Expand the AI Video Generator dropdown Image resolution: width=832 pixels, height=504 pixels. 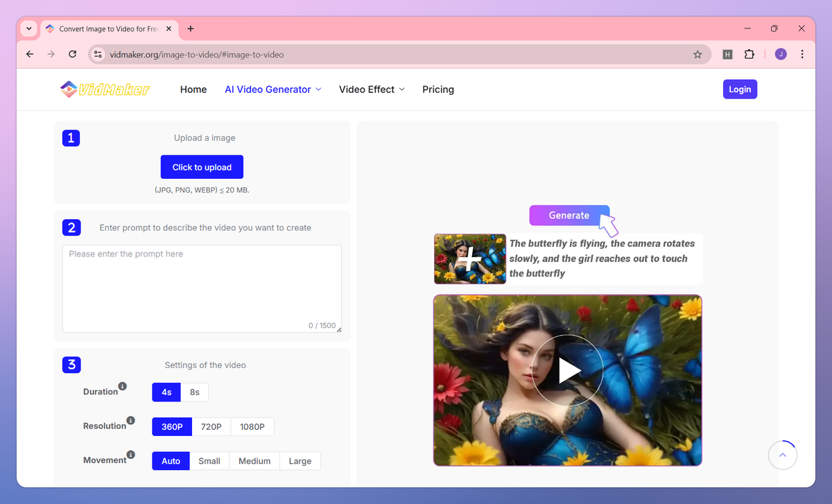click(x=272, y=89)
